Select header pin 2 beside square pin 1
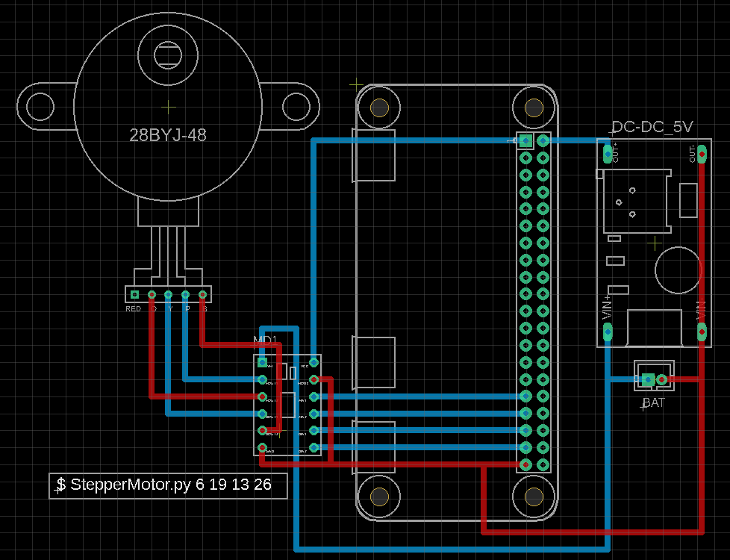The height and width of the screenshot is (560, 730). pyautogui.click(x=543, y=140)
